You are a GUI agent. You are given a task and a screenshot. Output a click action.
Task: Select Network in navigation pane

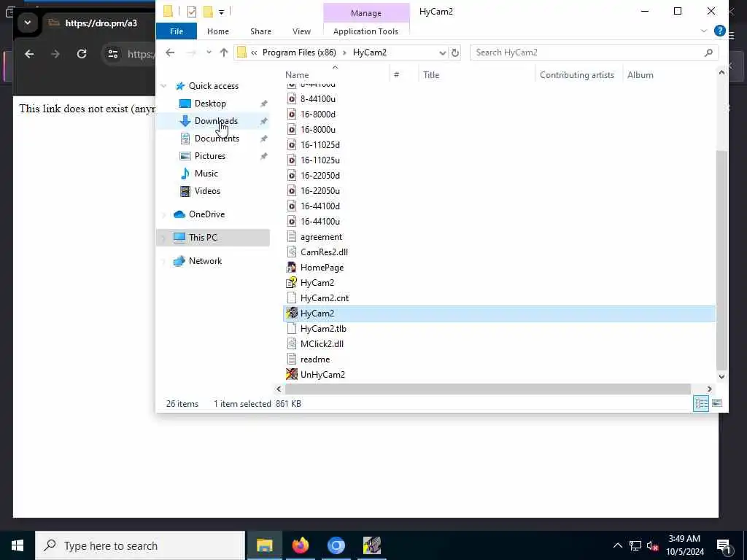coord(205,261)
